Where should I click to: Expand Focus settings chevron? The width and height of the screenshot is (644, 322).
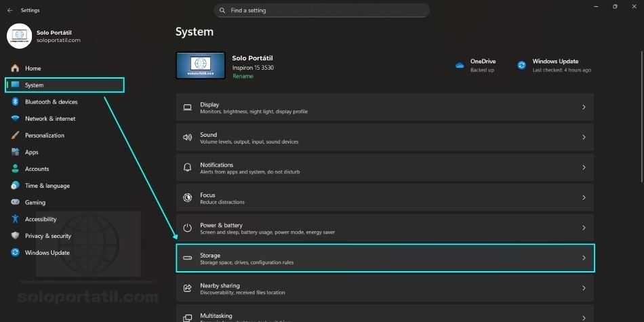tap(584, 197)
